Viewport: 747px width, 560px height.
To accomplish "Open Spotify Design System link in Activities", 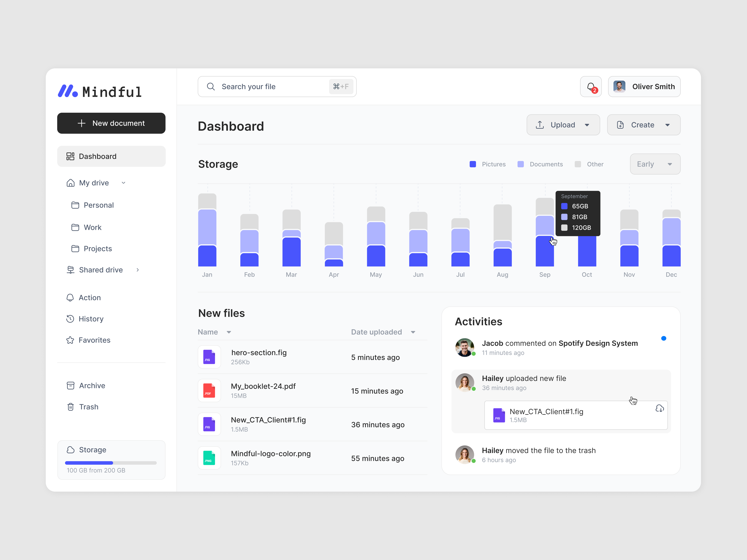I will click(x=598, y=343).
